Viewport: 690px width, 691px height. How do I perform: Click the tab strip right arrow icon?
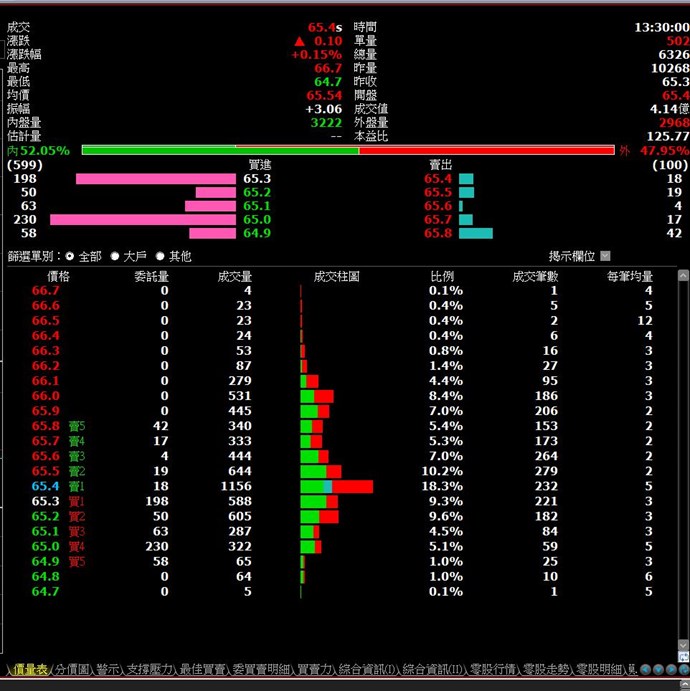671,670
